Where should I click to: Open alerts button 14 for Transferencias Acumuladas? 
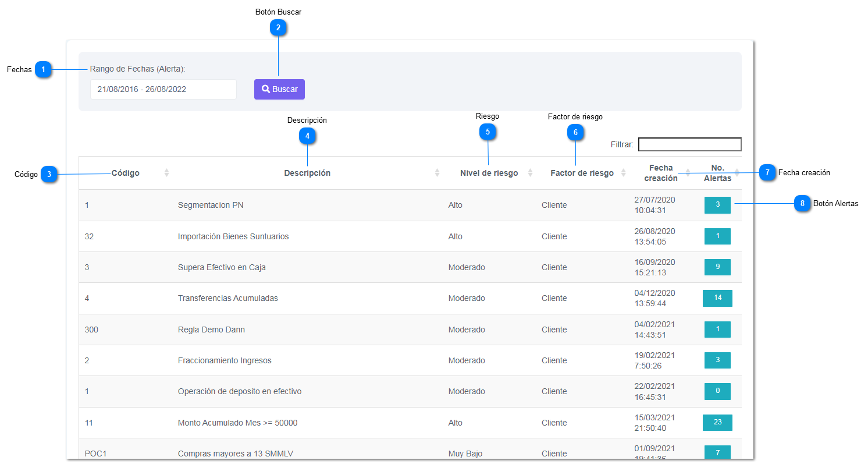click(x=717, y=298)
